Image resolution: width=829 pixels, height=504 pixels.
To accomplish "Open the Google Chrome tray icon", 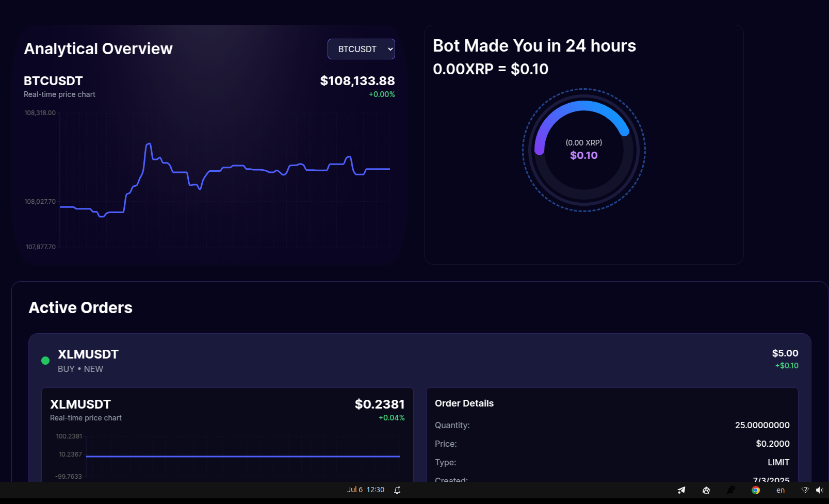I will (756, 490).
